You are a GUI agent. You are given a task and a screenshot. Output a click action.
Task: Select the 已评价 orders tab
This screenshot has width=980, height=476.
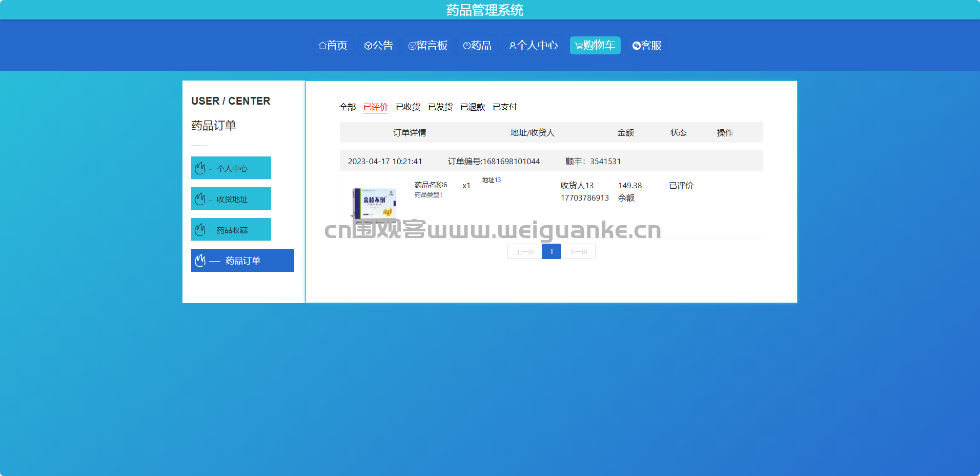pos(376,107)
